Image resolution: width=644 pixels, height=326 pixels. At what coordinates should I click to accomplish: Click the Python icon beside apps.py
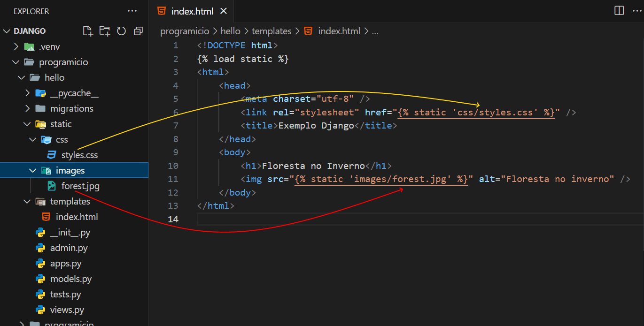click(40, 263)
